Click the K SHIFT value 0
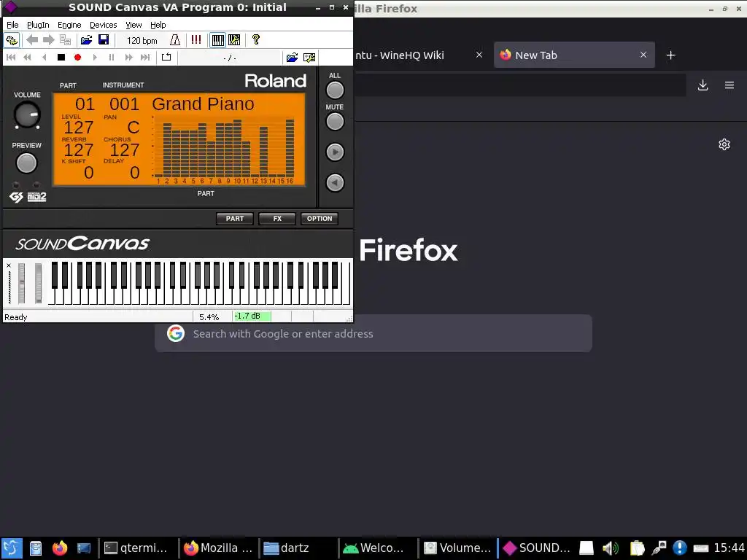 tap(88, 172)
